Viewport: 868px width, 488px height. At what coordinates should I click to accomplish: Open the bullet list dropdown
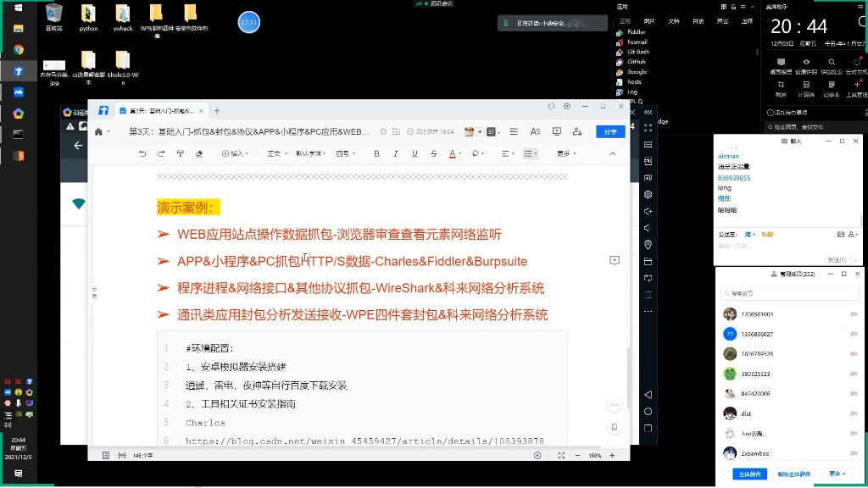coord(531,154)
